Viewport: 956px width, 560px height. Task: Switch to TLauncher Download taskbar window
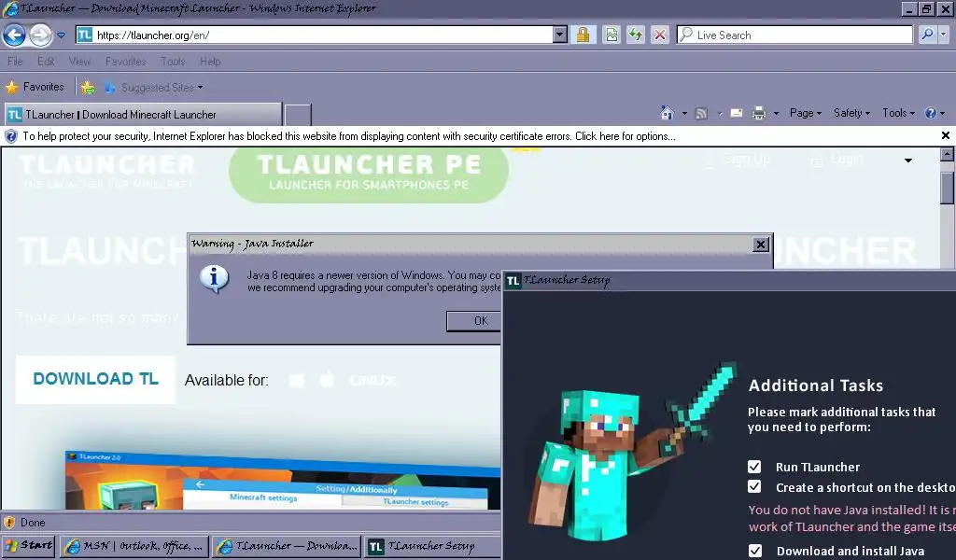(287, 546)
